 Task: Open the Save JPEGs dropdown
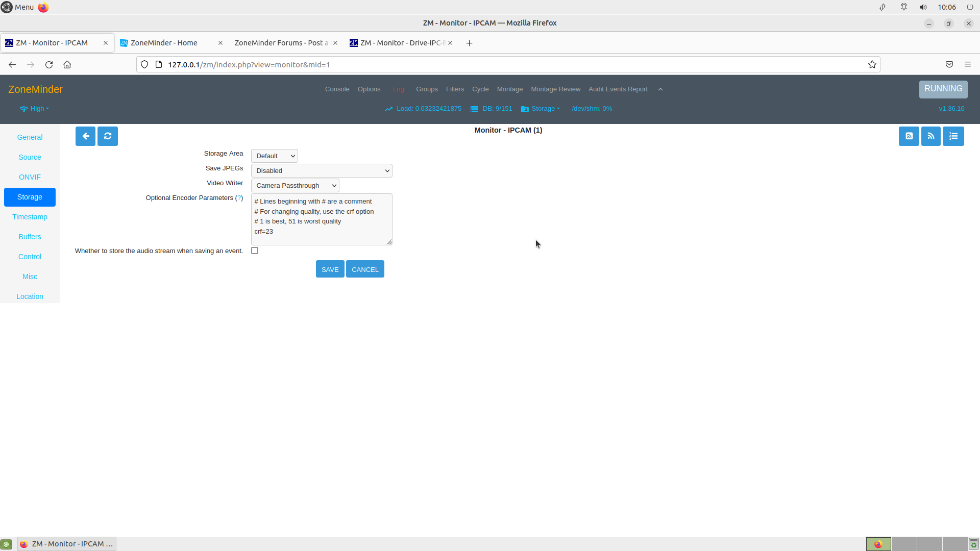322,170
